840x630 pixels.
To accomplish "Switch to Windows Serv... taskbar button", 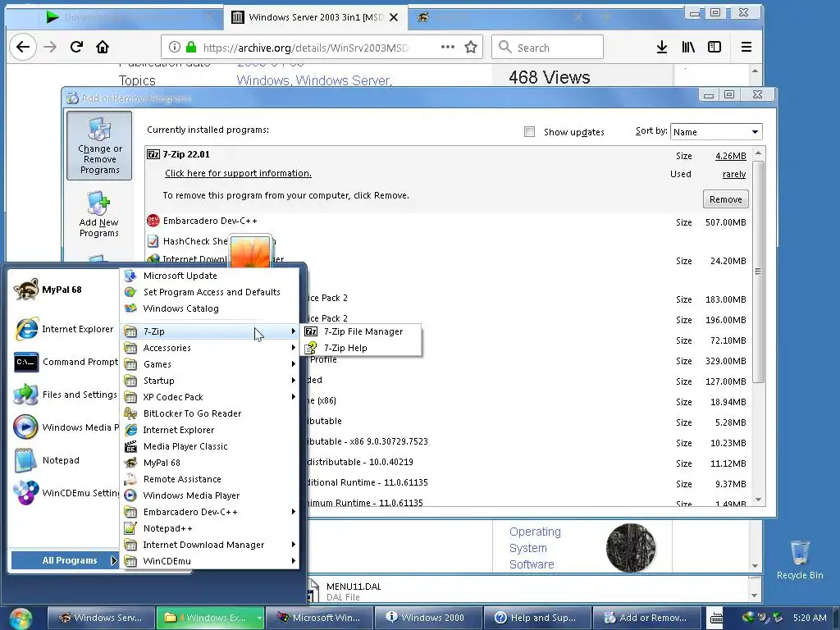I will tap(101, 619).
